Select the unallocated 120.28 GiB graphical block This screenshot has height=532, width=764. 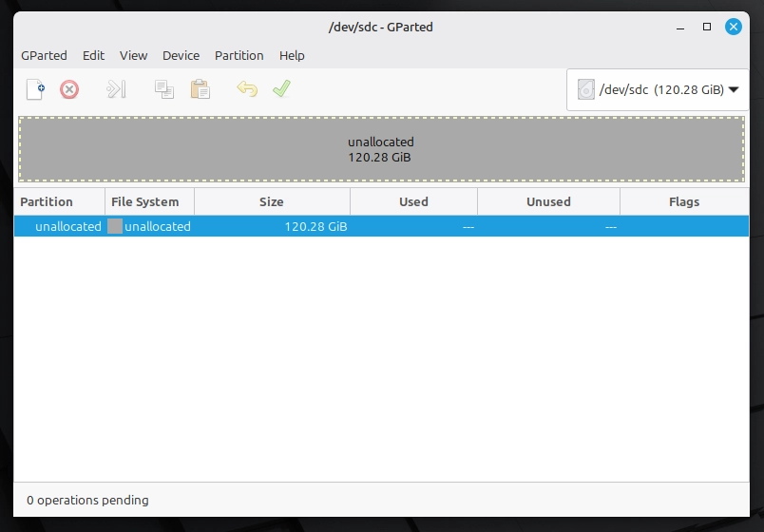pyautogui.click(x=381, y=149)
